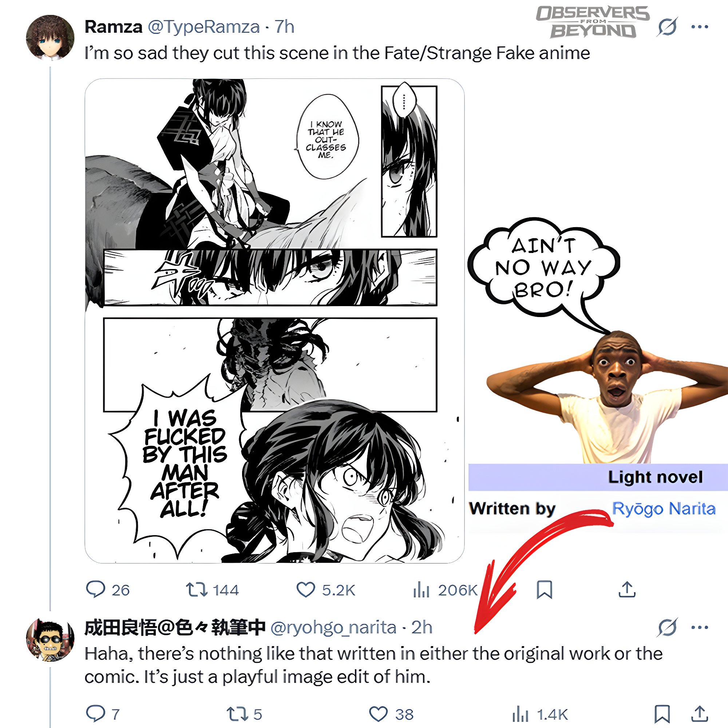Bookmark Narita's reply tweet
The width and height of the screenshot is (728, 728).
[662, 714]
